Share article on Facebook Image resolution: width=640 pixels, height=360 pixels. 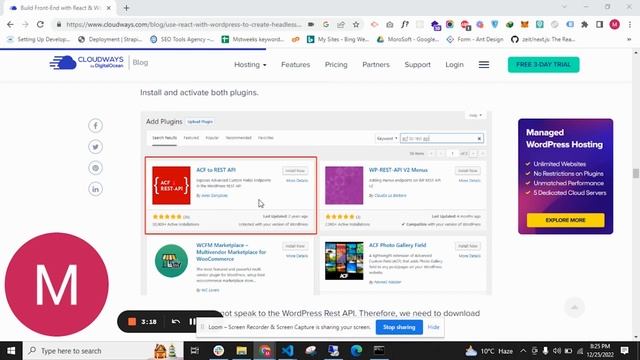tap(96, 126)
